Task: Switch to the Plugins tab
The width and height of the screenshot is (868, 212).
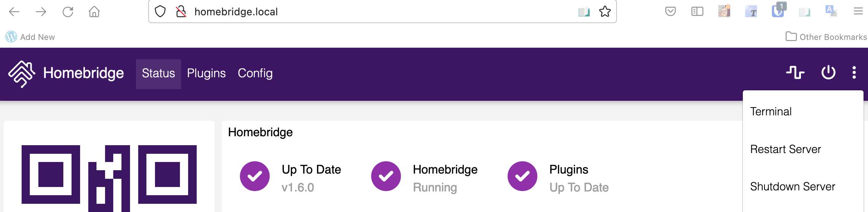Action: tap(206, 73)
